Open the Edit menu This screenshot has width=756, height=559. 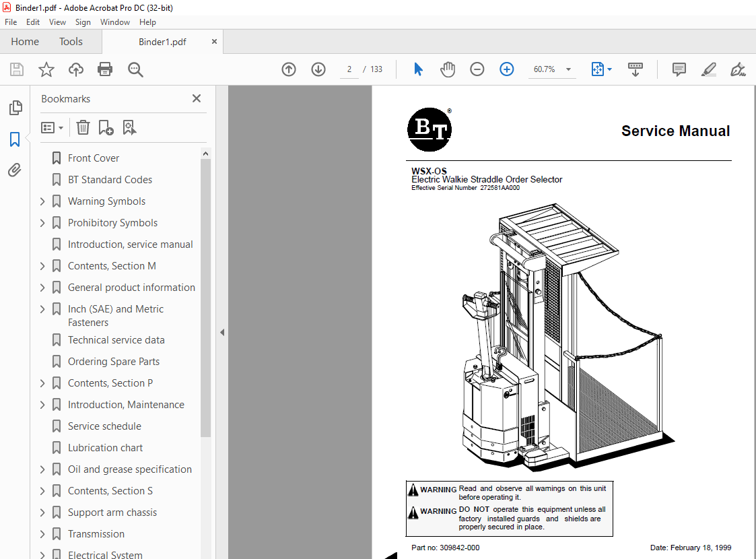pyautogui.click(x=33, y=22)
